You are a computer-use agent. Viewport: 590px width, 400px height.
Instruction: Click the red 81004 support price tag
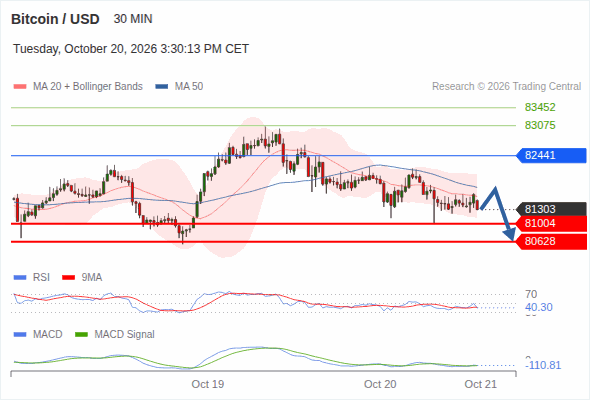coord(551,224)
